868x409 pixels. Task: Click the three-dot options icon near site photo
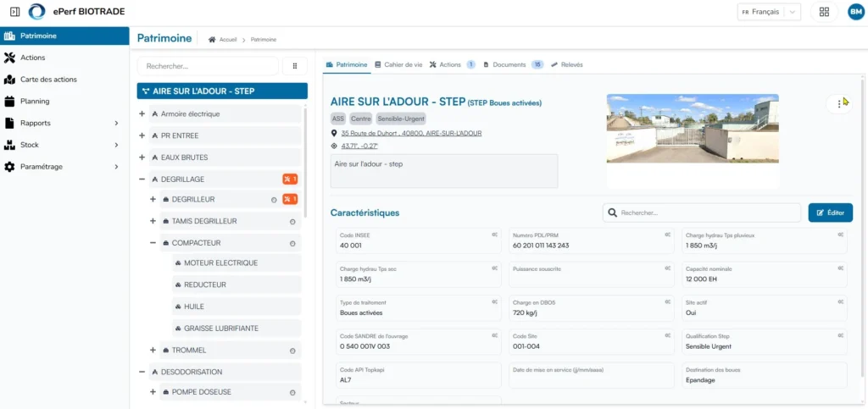coord(839,103)
